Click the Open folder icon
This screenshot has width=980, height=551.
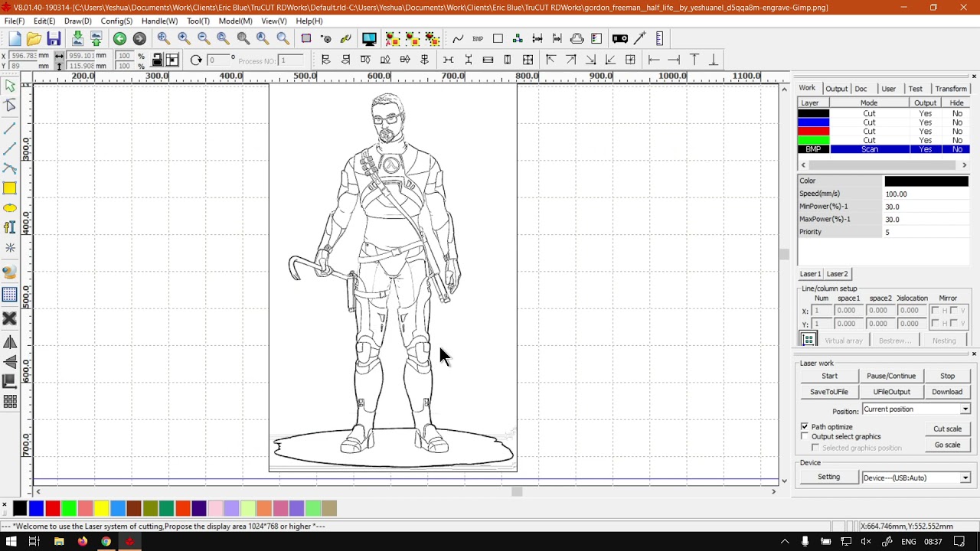point(34,38)
